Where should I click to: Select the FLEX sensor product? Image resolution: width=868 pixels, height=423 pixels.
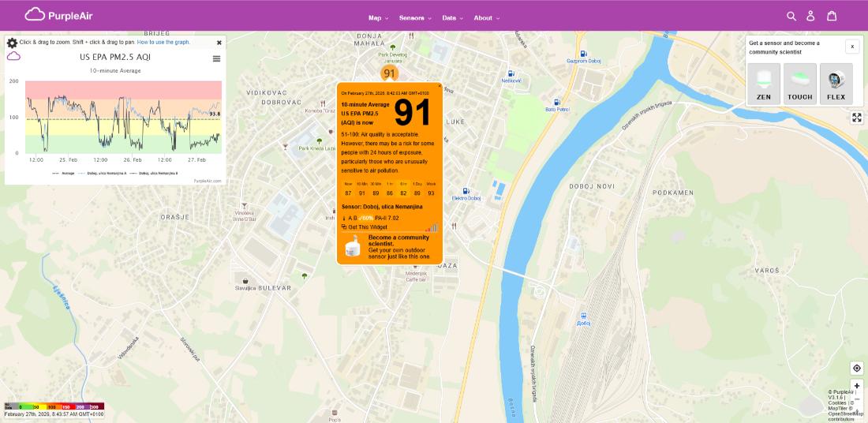[836, 84]
